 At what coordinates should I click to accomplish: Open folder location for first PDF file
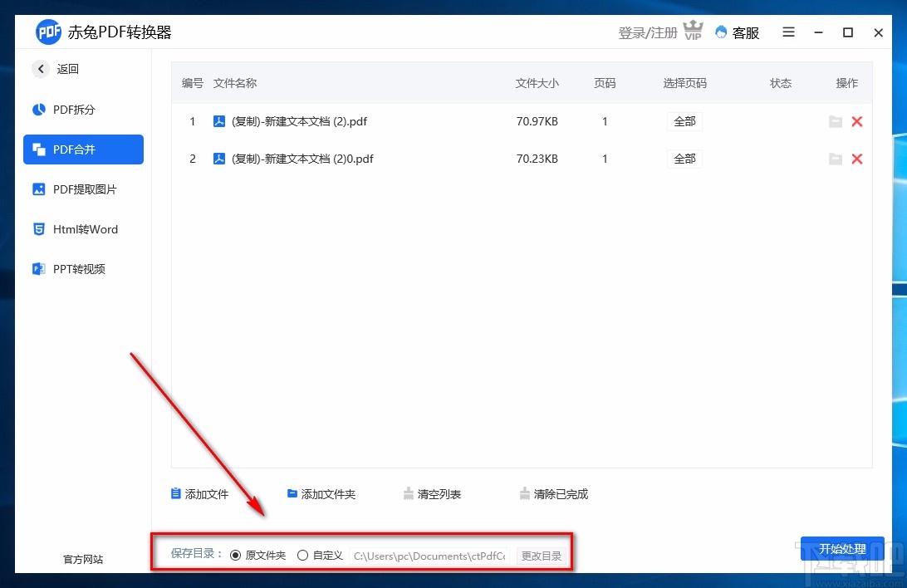coord(836,121)
